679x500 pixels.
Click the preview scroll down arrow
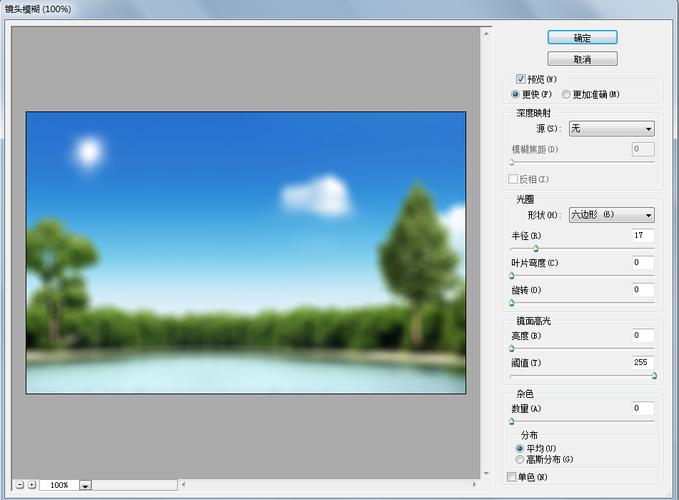(486, 473)
